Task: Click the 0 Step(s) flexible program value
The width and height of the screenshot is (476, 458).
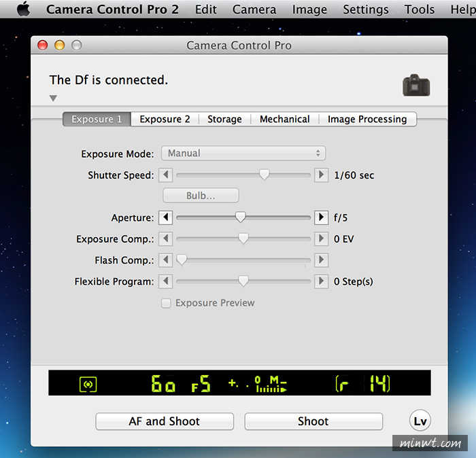Action: point(354,281)
